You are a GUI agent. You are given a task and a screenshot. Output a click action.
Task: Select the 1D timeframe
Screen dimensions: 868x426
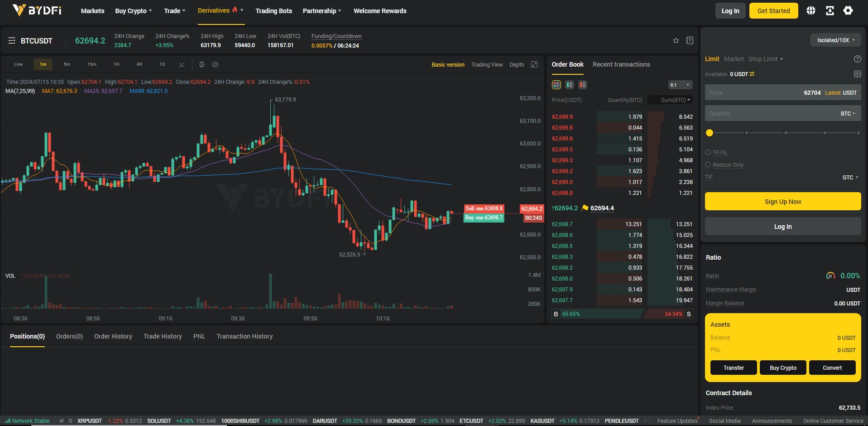[x=162, y=64]
